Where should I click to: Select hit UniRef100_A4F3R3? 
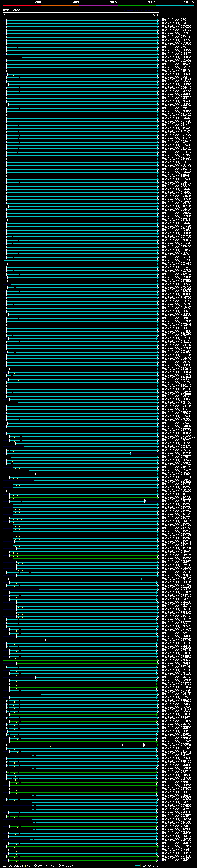[x=176, y=64]
